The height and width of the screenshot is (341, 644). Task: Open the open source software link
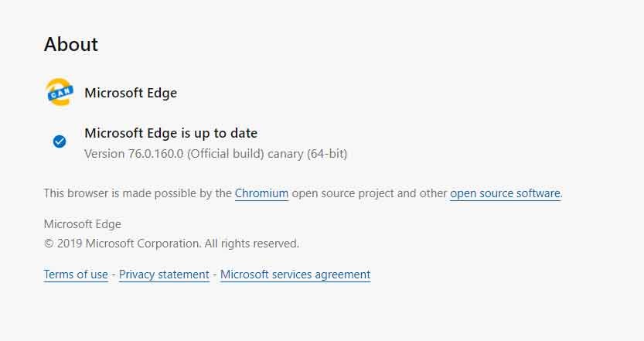point(505,193)
